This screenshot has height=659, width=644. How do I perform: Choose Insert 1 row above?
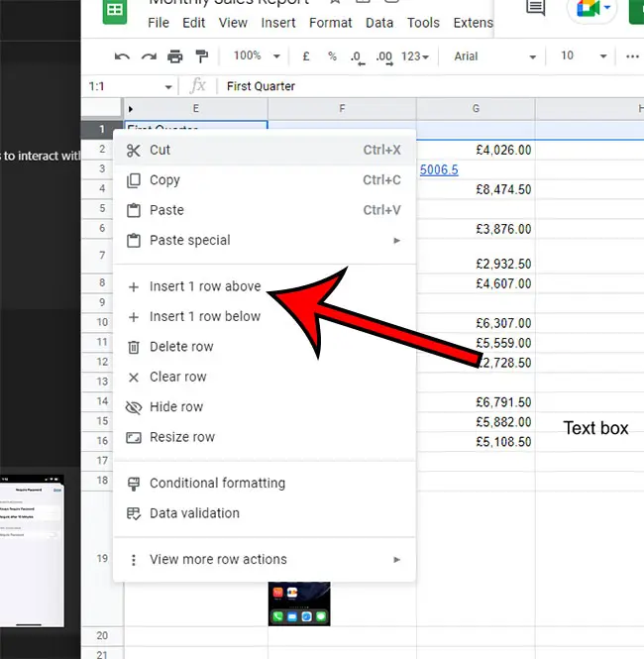(205, 286)
